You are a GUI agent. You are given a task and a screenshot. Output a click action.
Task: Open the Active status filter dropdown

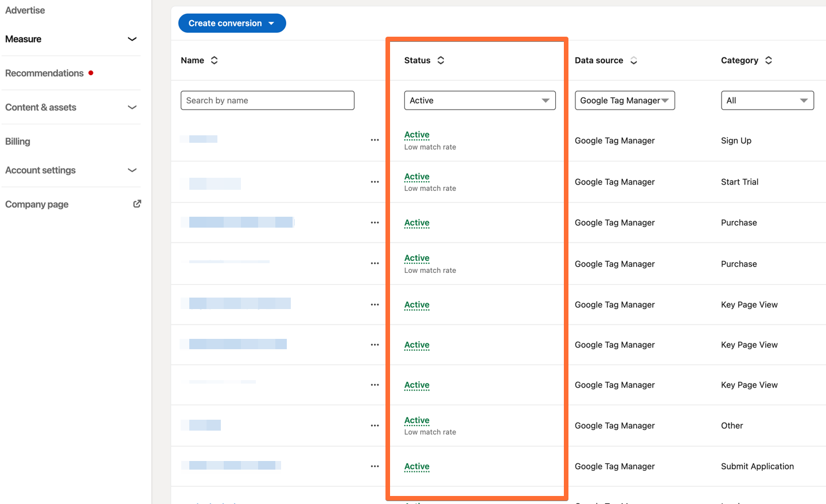click(x=480, y=100)
